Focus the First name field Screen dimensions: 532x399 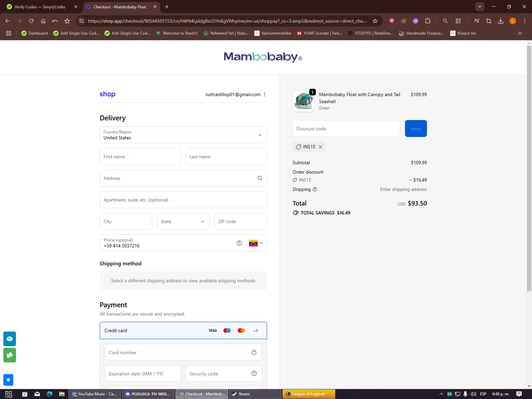[140, 157]
